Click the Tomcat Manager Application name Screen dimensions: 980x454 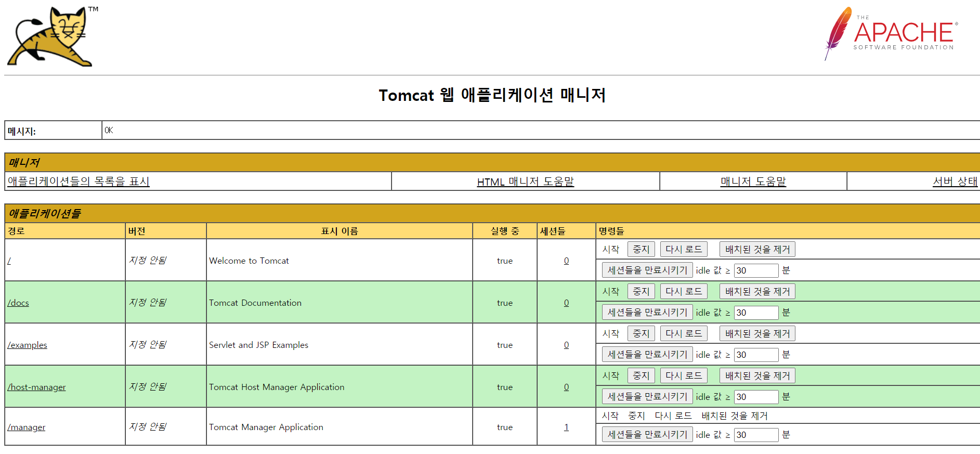[x=266, y=427]
